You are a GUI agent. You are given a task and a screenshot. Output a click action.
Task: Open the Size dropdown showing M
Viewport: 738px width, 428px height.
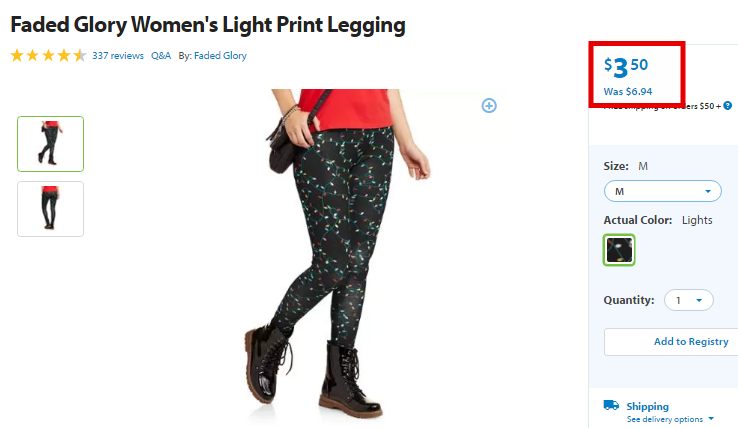663,191
